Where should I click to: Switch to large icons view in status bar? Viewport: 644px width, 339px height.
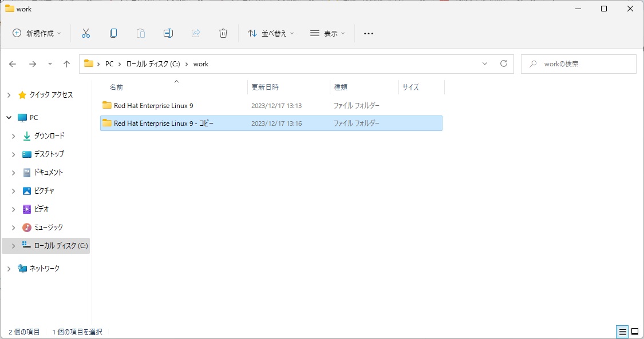pos(635,332)
